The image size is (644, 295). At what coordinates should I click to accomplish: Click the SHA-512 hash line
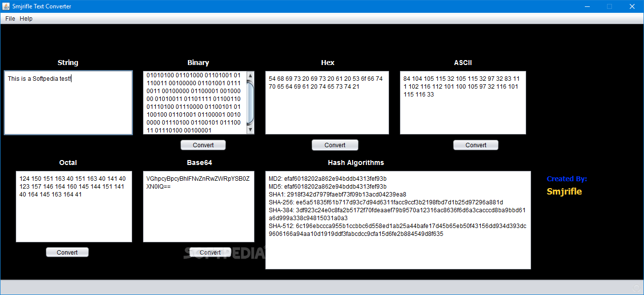click(x=397, y=229)
